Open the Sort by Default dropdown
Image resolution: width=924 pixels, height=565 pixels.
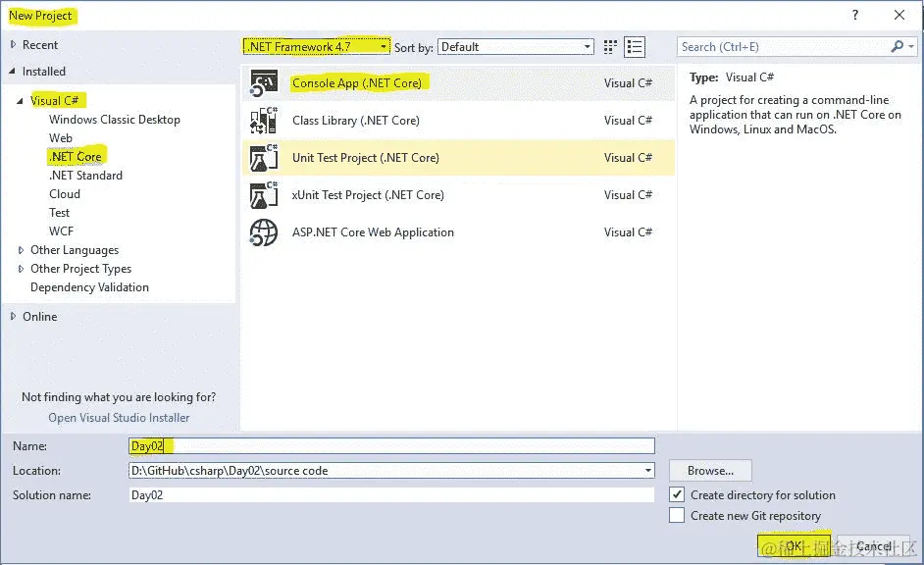tap(516, 46)
